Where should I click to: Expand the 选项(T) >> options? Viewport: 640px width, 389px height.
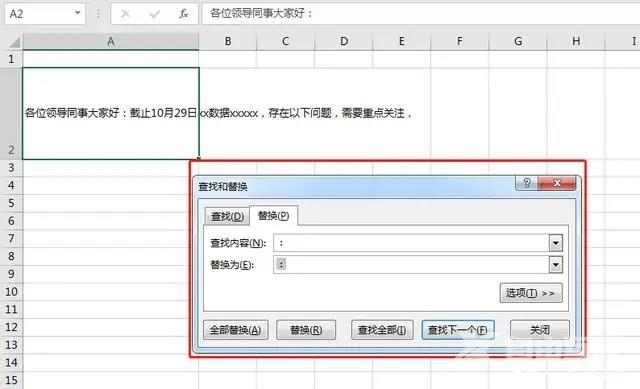pyautogui.click(x=531, y=293)
